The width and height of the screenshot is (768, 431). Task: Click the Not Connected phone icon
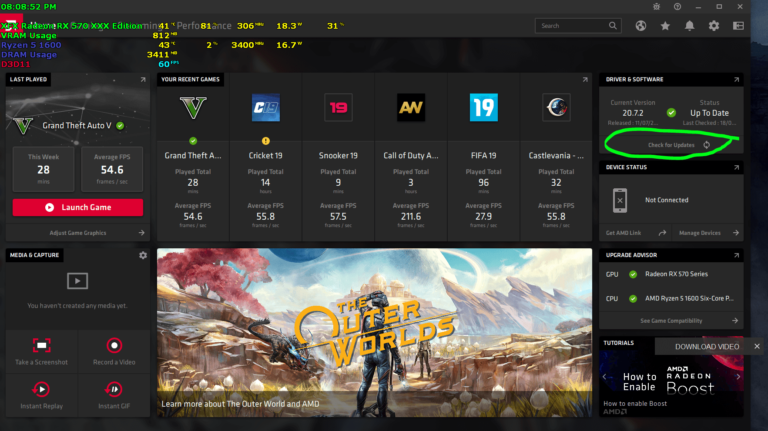pyautogui.click(x=620, y=200)
